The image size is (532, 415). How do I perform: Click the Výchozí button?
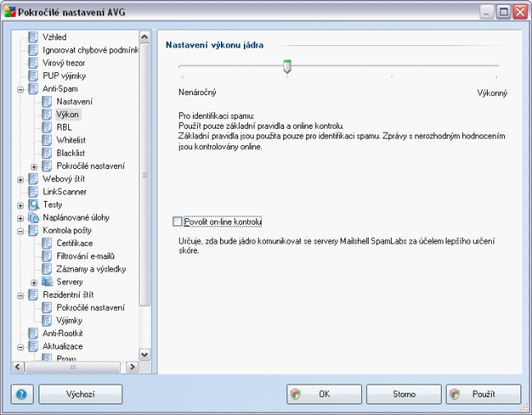80,394
